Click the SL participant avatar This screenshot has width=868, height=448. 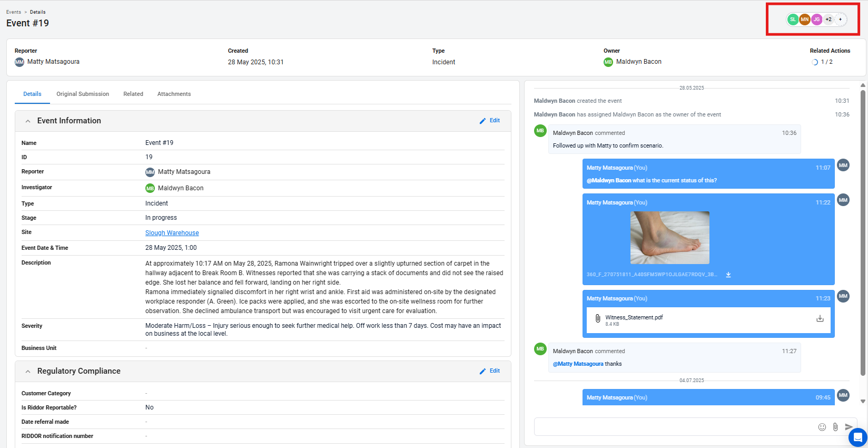pos(793,20)
